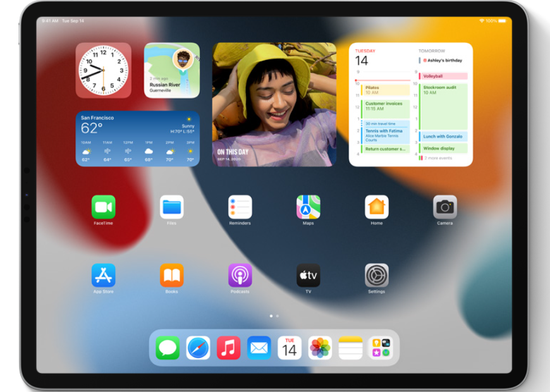Screen dimensions: 550x392
Task: Launch the Books app
Action: pos(171,275)
